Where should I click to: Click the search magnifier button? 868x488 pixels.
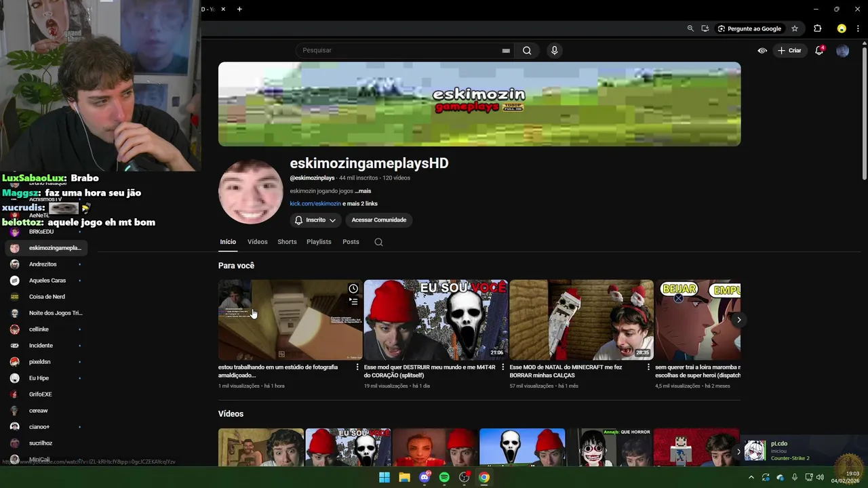(527, 50)
